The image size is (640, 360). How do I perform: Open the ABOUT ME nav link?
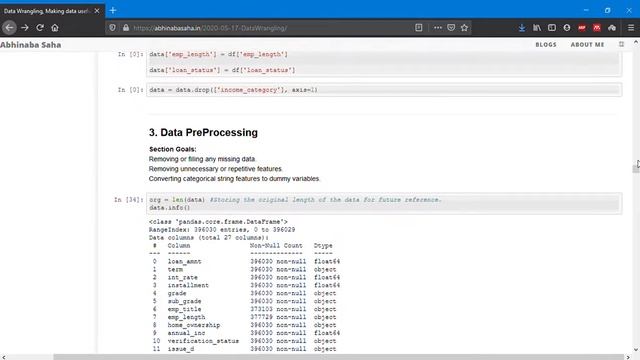(x=587, y=44)
